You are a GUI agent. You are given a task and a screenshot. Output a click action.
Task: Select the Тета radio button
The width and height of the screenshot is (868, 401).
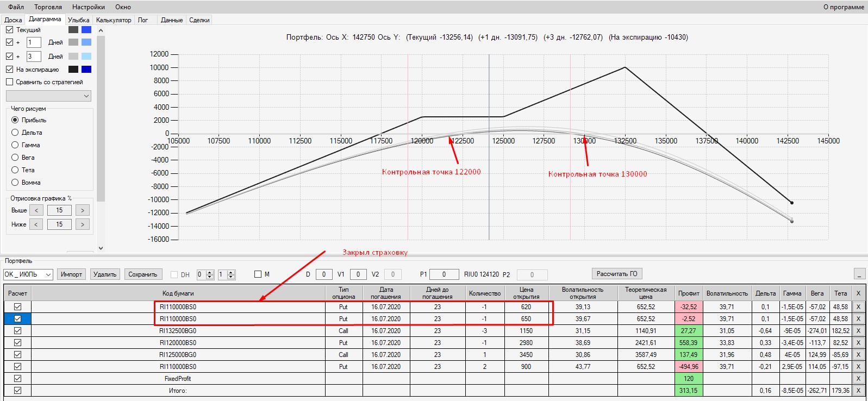[x=15, y=170]
